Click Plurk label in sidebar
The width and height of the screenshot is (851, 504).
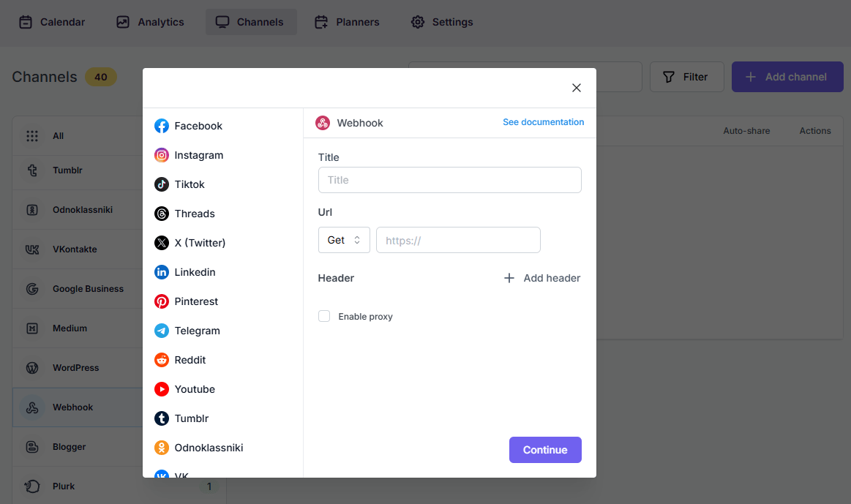pos(64,486)
